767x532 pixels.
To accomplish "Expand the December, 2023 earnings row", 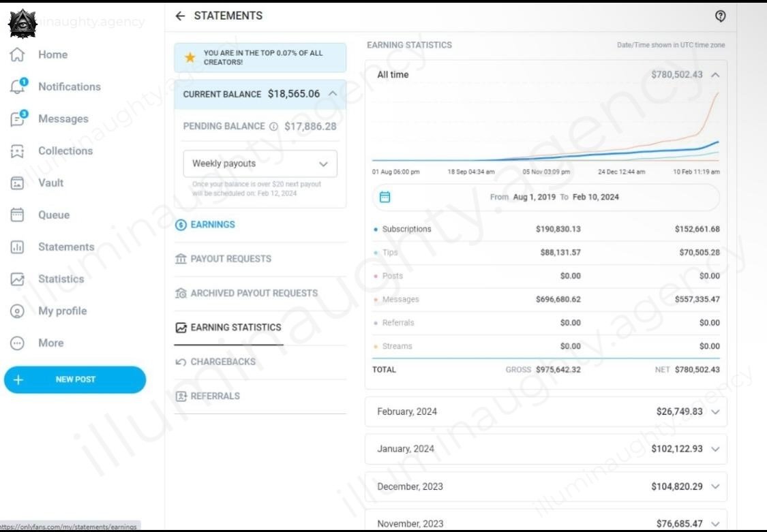I will 546,486.
